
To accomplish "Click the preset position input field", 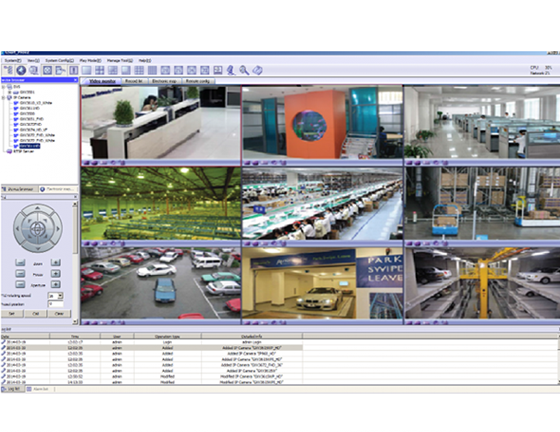I will [x=55, y=304].
